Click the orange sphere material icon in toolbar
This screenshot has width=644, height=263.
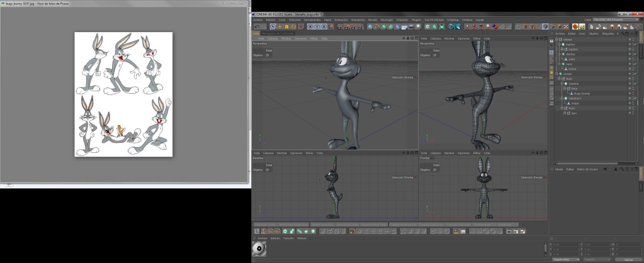[x=575, y=26]
